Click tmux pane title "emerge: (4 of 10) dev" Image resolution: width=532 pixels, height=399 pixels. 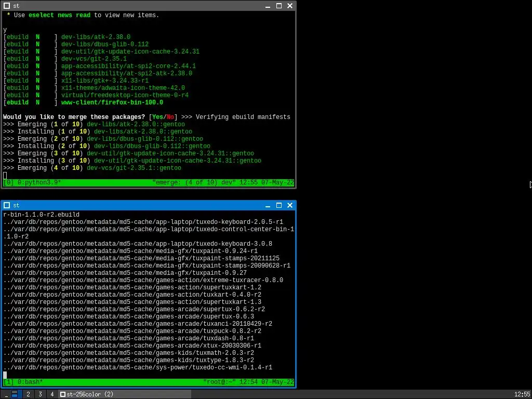(x=194, y=182)
